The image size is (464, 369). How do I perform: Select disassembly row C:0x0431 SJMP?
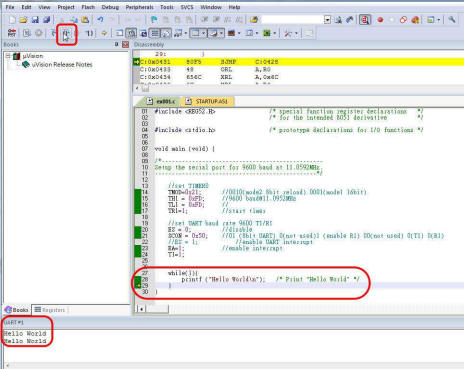298,62
